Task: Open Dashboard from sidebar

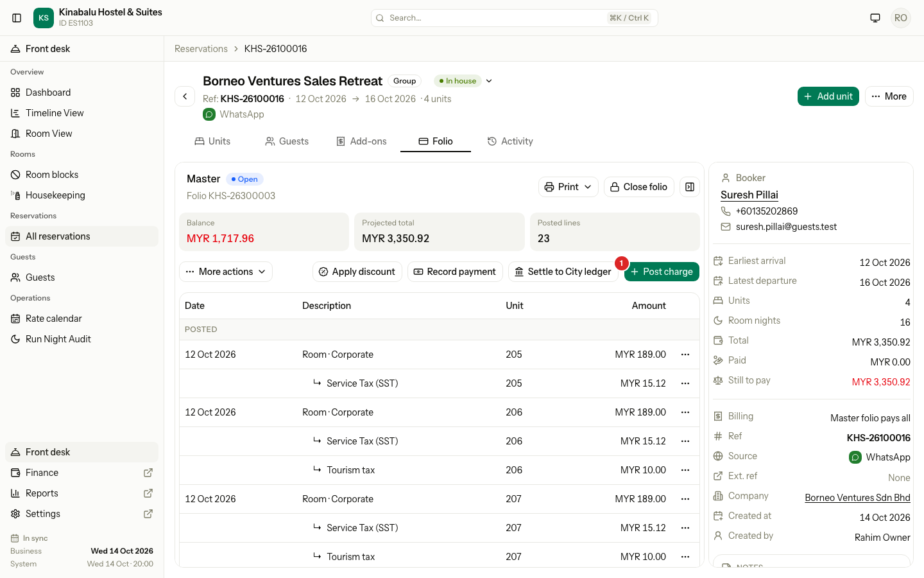Action: click(x=81, y=92)
